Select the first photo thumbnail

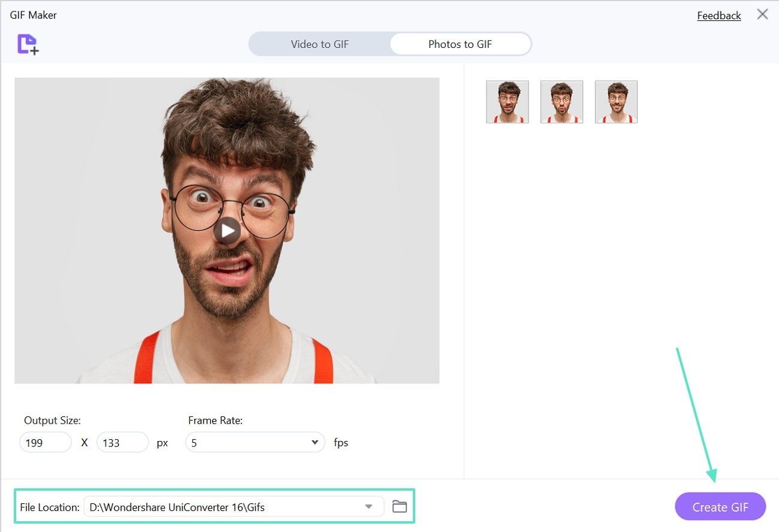point(508,102)
